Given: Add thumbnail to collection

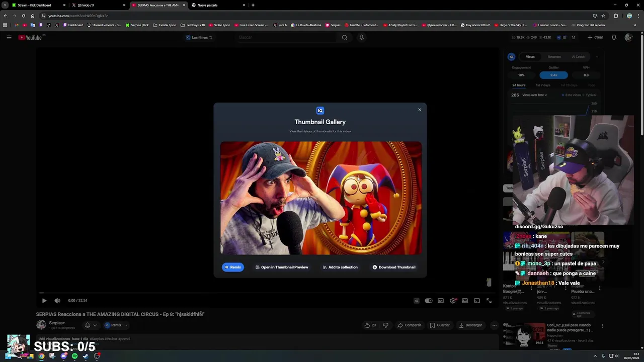Looking at the screenshot, I should (x=340, y=267).
